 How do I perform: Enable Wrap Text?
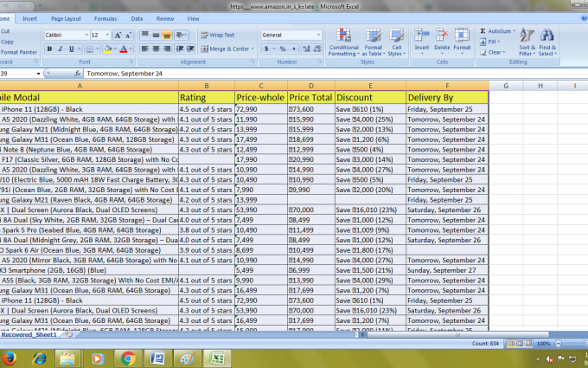tap(218, 35)
